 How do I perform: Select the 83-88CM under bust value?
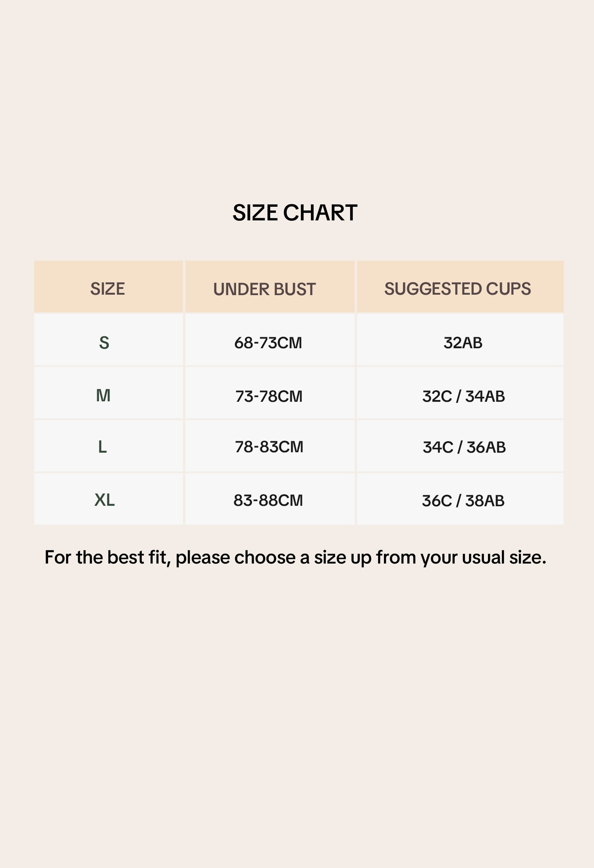click(268, 500)
